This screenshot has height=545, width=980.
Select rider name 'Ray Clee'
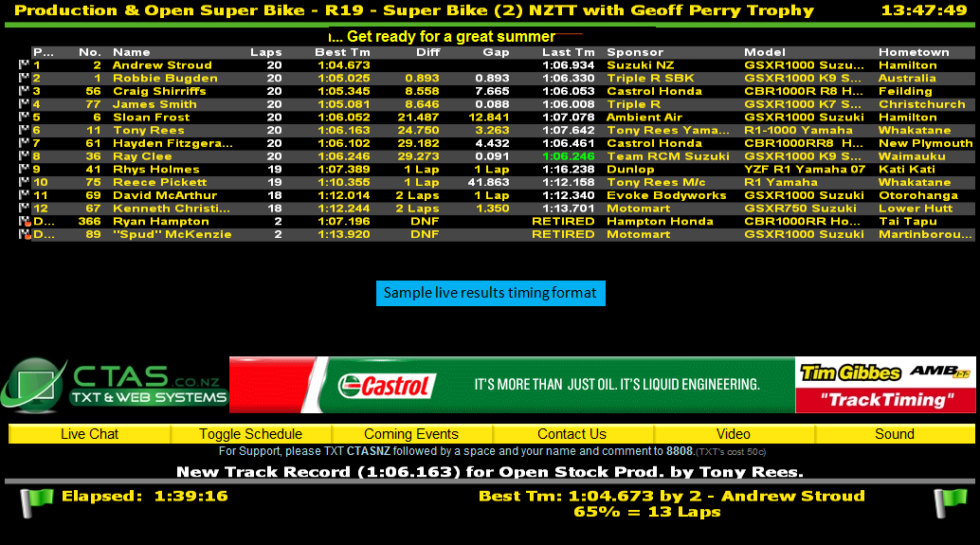tap(142, 156)
